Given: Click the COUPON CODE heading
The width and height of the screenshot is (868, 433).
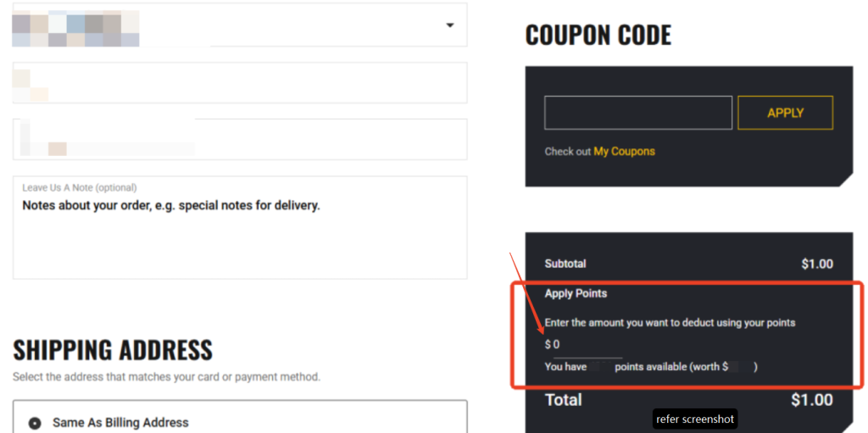Looking at the screenshot, I should pos(598,35).
